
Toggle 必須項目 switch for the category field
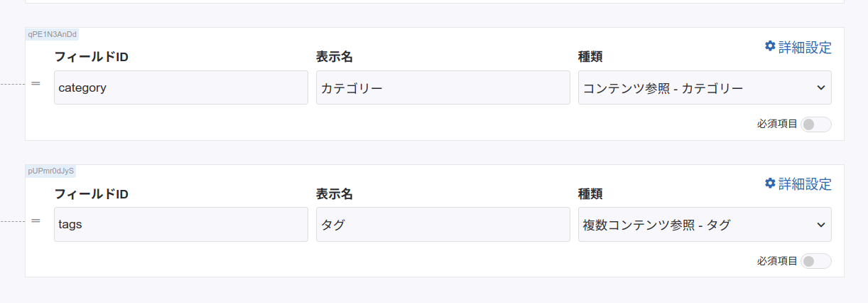(815, 124)
